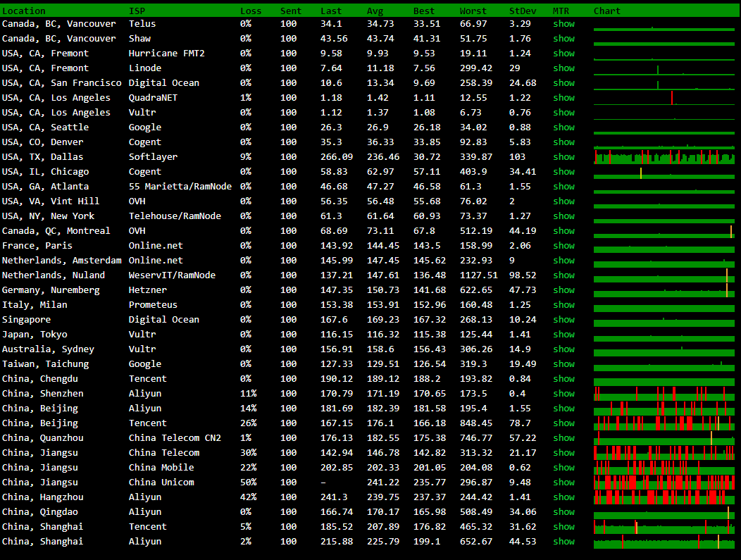This screenshot has height=560, width=741.
Task: Open MTR for Seattle Google
Action: click(x=563, y=127)
